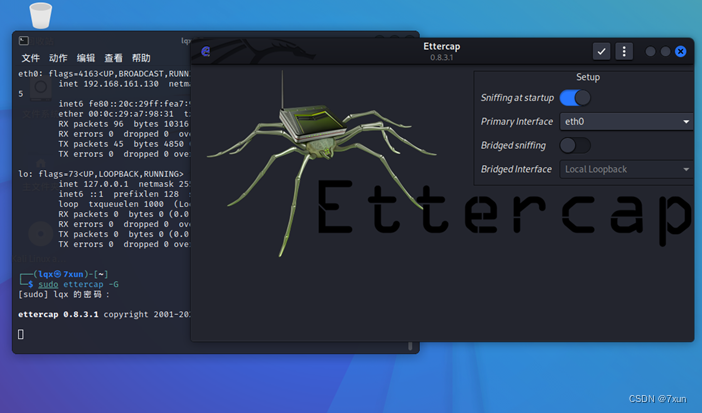Enable the Bridged sniffing switch
The image size is (702, 413).
tap(575, 145)
